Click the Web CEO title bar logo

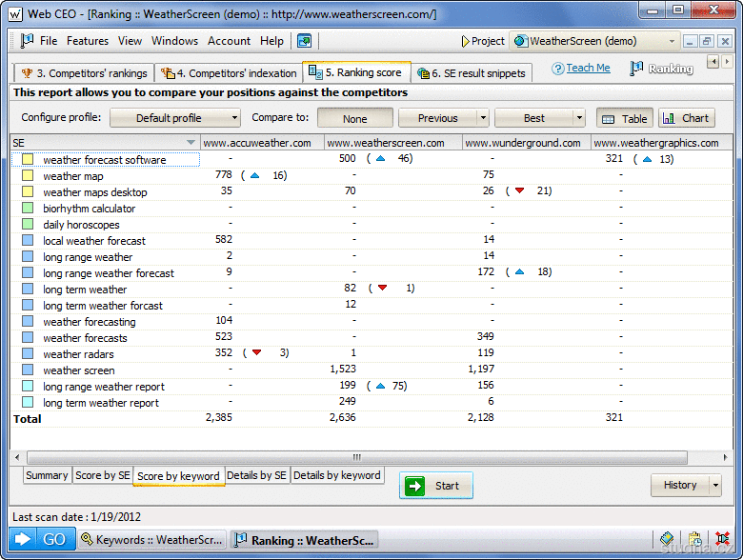tap(15, 14)
